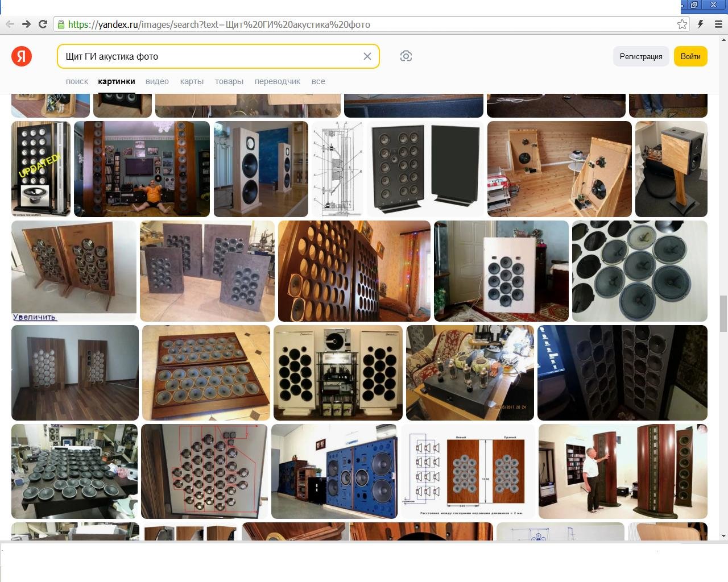Open the Левый/Правый wiring diagram thumbnail
Viewport: 728px width, 582px height.
(x=468, y=471)
